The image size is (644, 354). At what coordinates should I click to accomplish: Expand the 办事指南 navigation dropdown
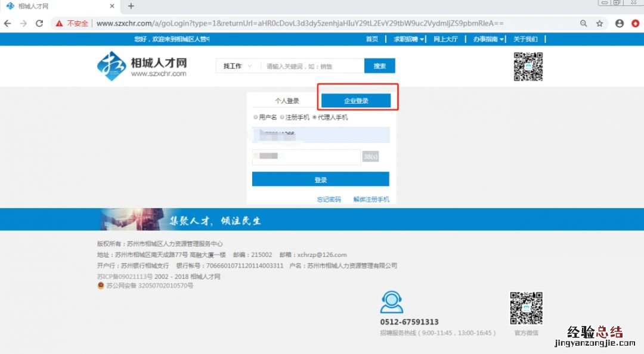[x=489, y=39]
